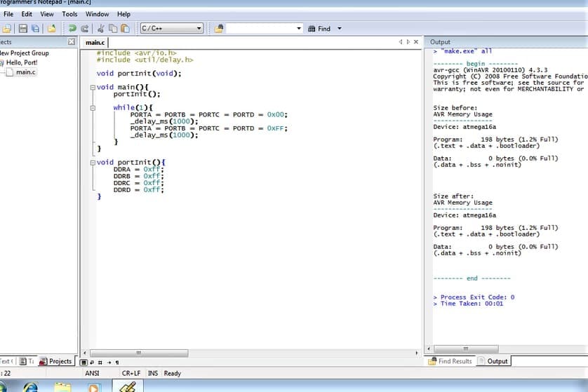Click inside the find text input field
The image size is (588, 392).
260,29
